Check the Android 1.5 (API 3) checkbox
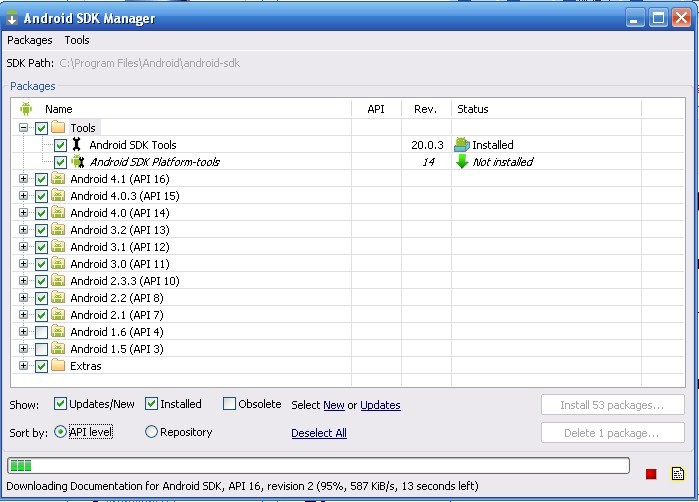This screenshot has height=502, width=699. coord(41,349)
